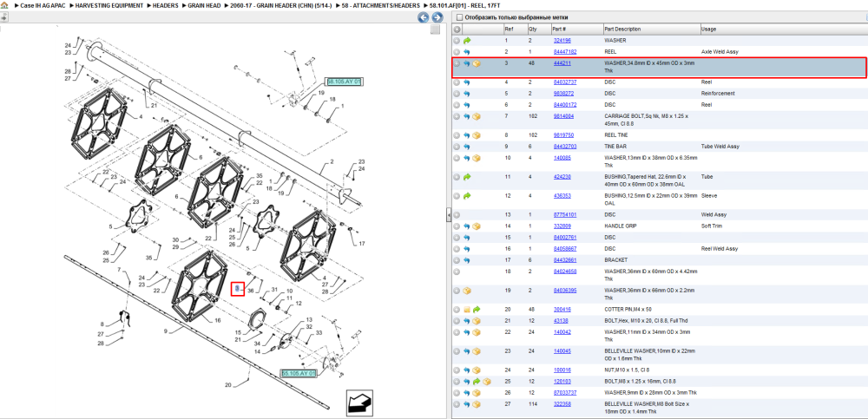Screen dimensions: 868x419
Task: Select callout 20 on the diagram
Action: [x=227, y=384]
